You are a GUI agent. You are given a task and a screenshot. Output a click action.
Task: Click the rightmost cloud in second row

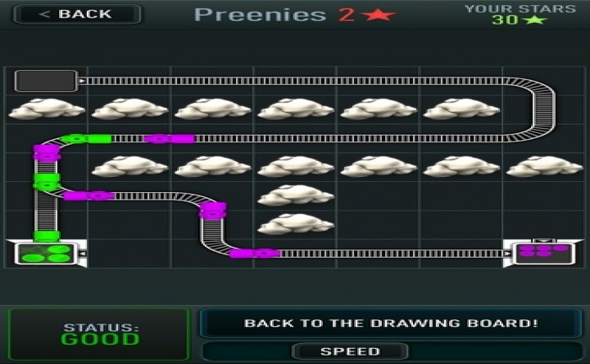tap(544, 166)
